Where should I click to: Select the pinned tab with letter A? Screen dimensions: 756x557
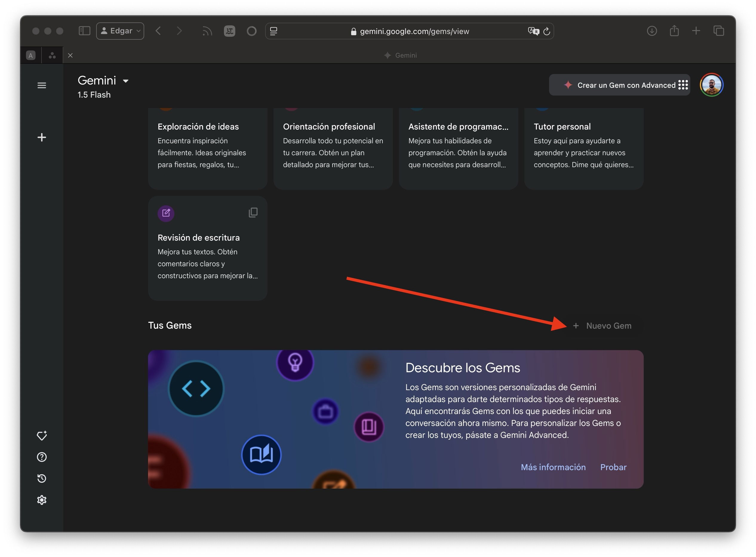click(31, 55)
